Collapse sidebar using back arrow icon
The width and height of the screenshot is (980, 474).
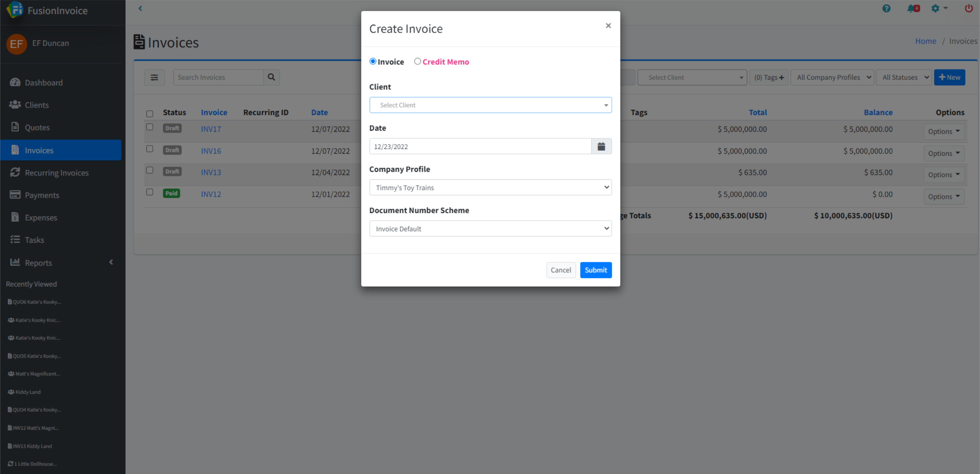140,8
